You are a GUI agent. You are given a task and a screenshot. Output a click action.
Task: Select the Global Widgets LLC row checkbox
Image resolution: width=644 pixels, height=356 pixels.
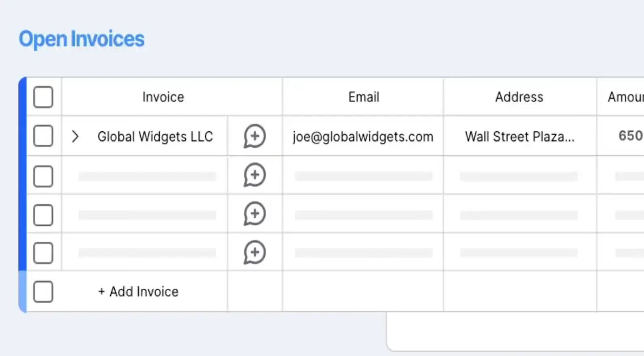[43, 136]
